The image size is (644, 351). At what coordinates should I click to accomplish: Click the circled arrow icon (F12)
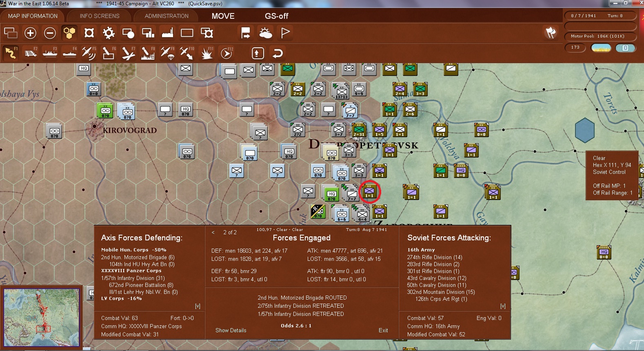[x=227, y=53]
